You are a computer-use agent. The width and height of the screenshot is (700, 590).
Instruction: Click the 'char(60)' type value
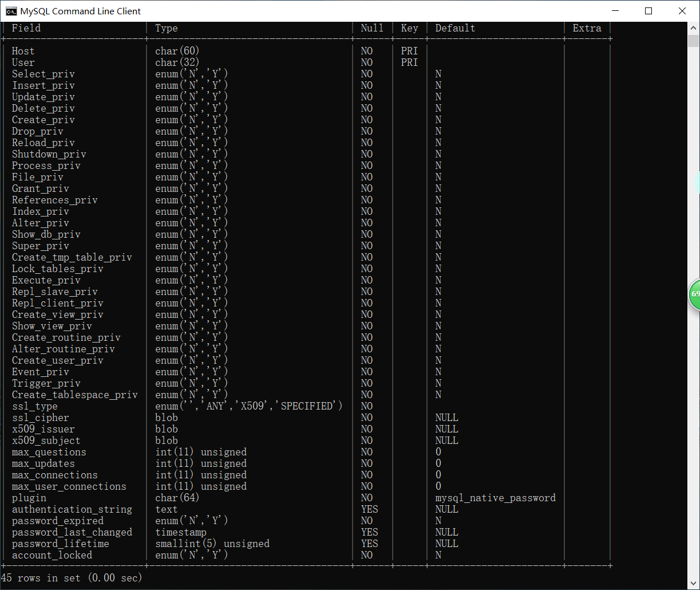click(177, 51)
